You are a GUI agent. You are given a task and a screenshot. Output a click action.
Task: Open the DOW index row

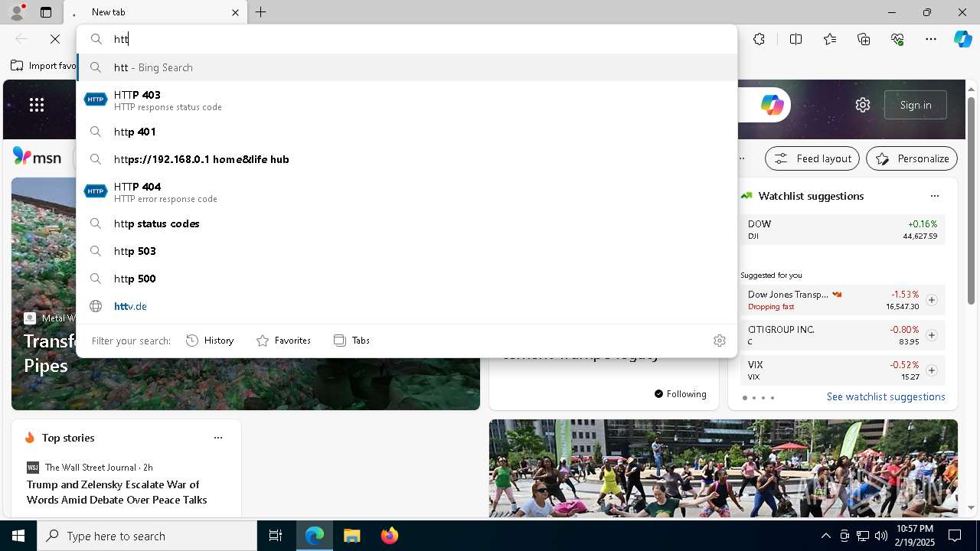click(x=842, y=230)
